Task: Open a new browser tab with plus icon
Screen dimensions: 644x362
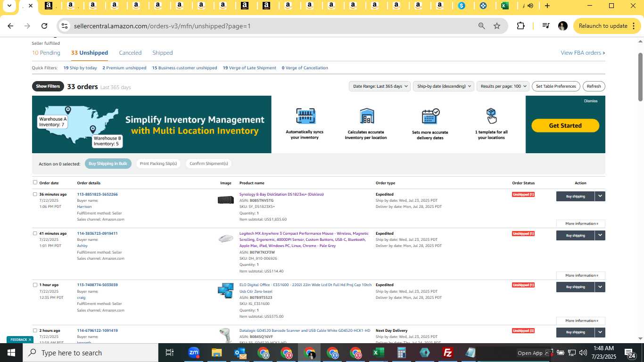Action: [547, 6]
